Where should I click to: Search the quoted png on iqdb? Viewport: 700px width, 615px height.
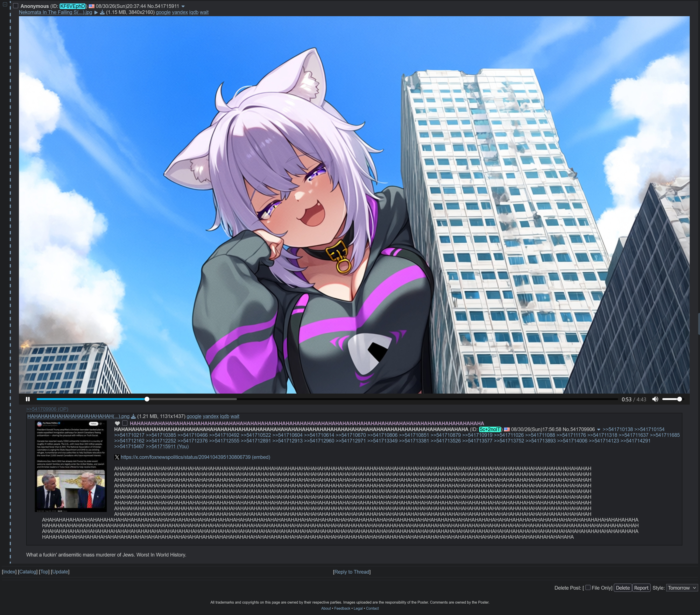(225, 416)
